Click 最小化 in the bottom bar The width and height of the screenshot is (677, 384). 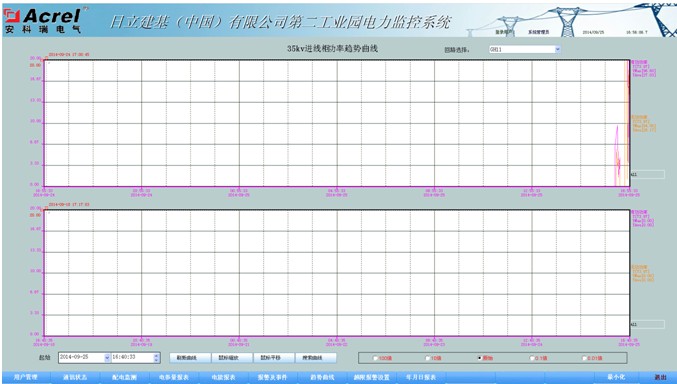tap(616, 377)
